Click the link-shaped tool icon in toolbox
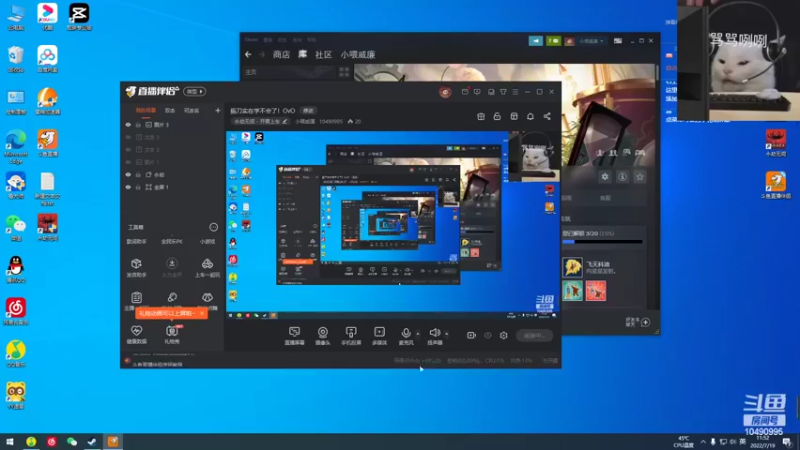This screenshot has width=800, height=450. click(172, 297)
